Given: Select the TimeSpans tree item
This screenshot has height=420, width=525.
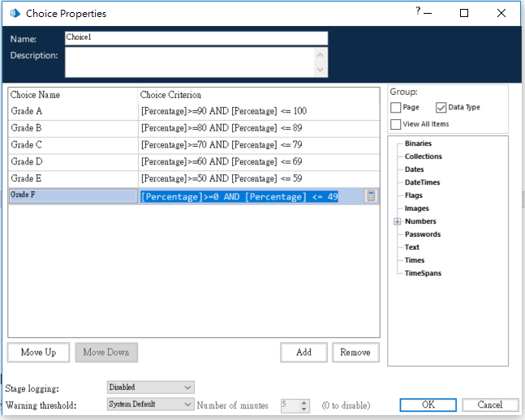Looking at the screenshot, I should 423,273.
